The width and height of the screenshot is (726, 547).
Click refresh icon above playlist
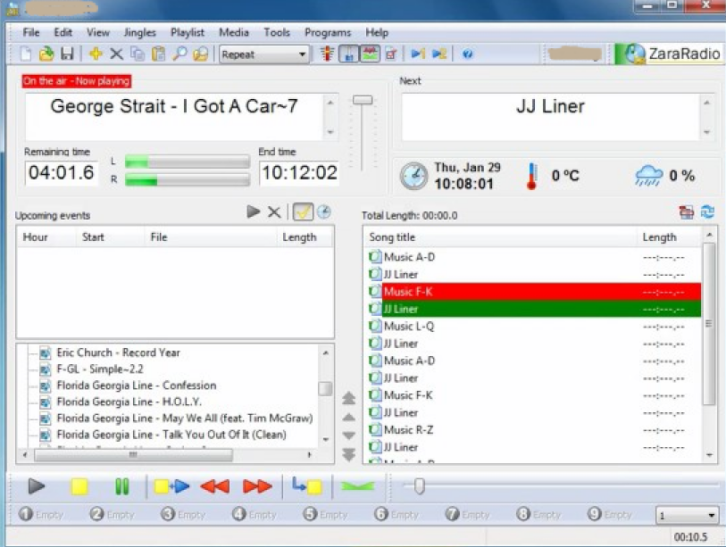pyautogui.click(x=707, y=212)
